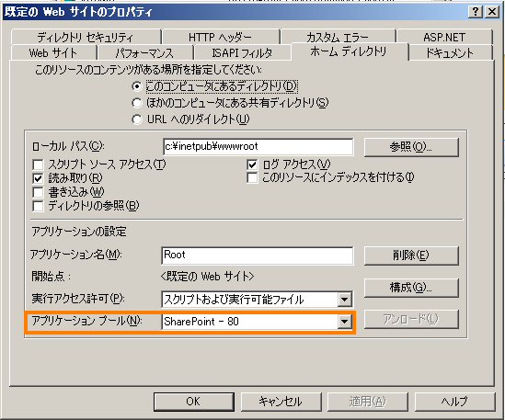Click the 参照 browse button
The height and width of the screenshot is (420, 505).
[411, 147]
